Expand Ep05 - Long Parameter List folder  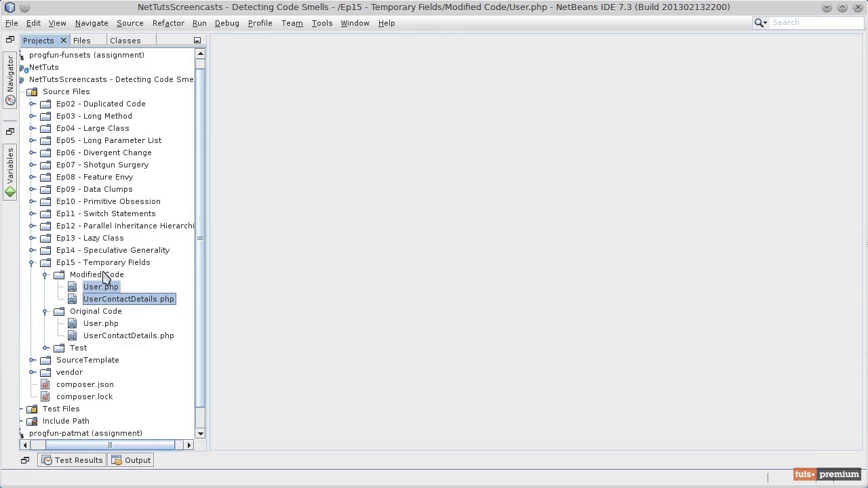pyautogui.click(x=32, y=140)
